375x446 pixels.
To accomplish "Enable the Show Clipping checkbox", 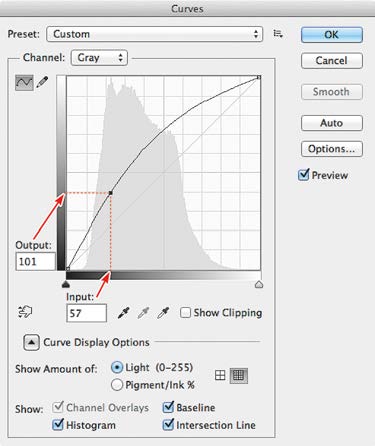I will (185, 313).
